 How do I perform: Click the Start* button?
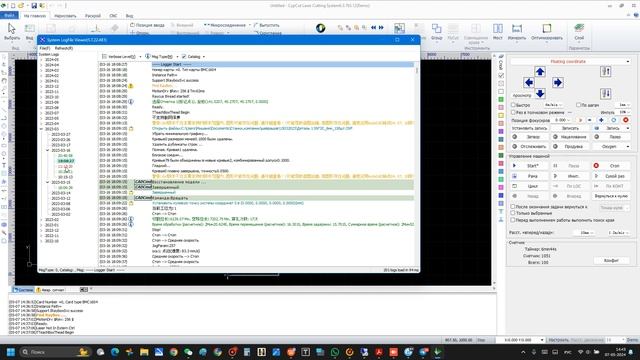click(529, 166)
